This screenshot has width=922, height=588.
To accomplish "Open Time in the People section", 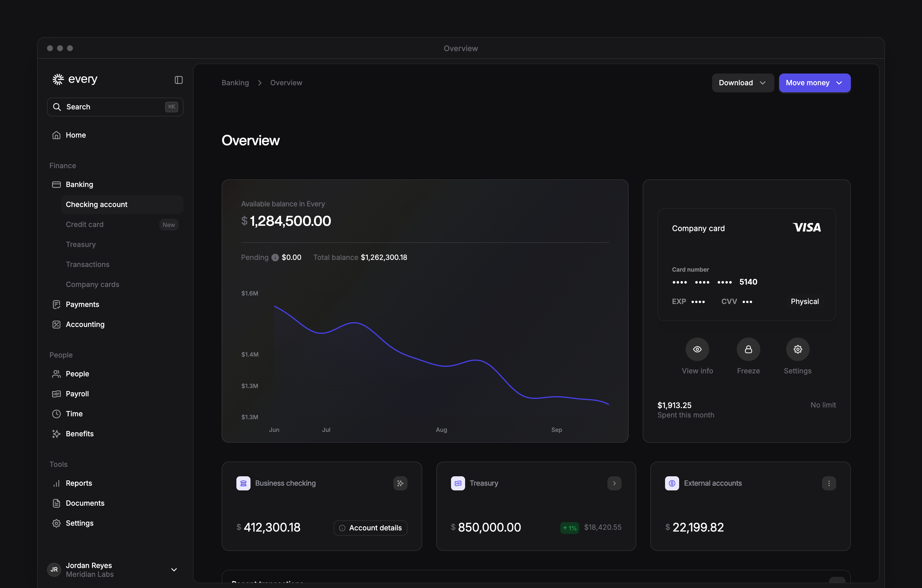I will pos(115,414).
